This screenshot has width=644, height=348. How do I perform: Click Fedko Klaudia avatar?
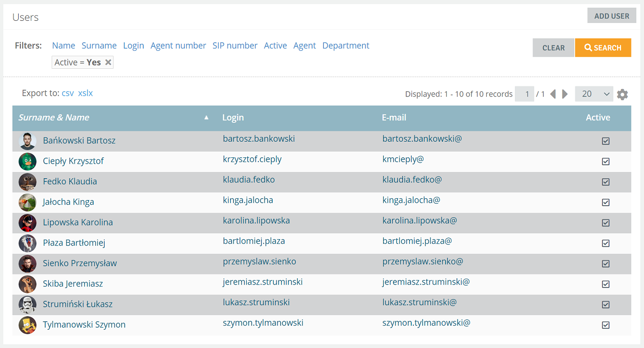click(28, 182)
